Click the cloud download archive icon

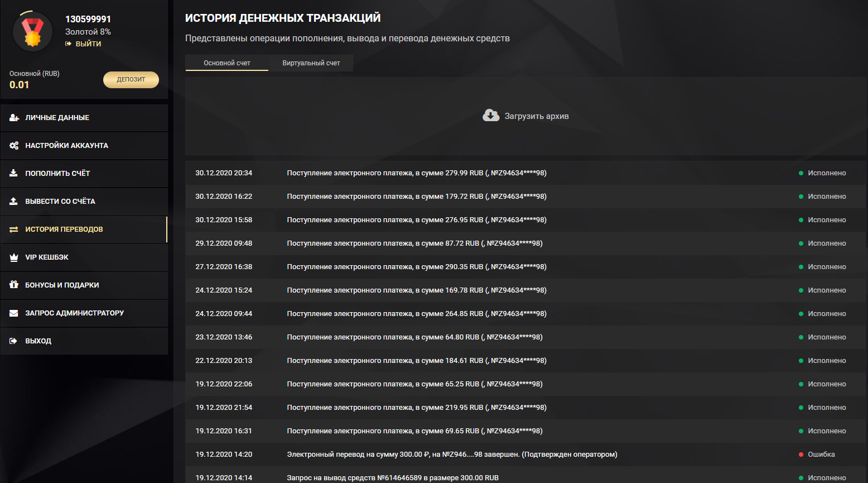tap(491, 116)
